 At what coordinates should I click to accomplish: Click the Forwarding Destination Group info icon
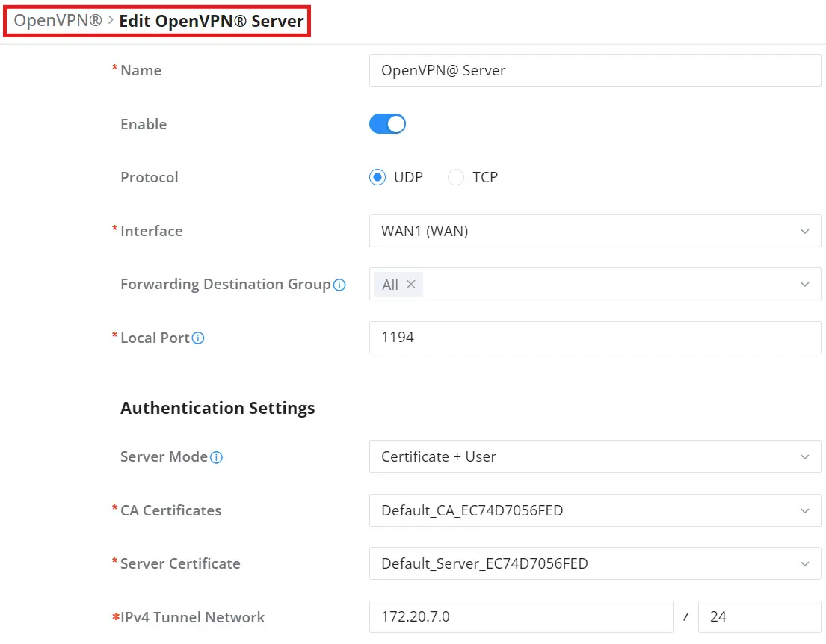tap(340, 285)
